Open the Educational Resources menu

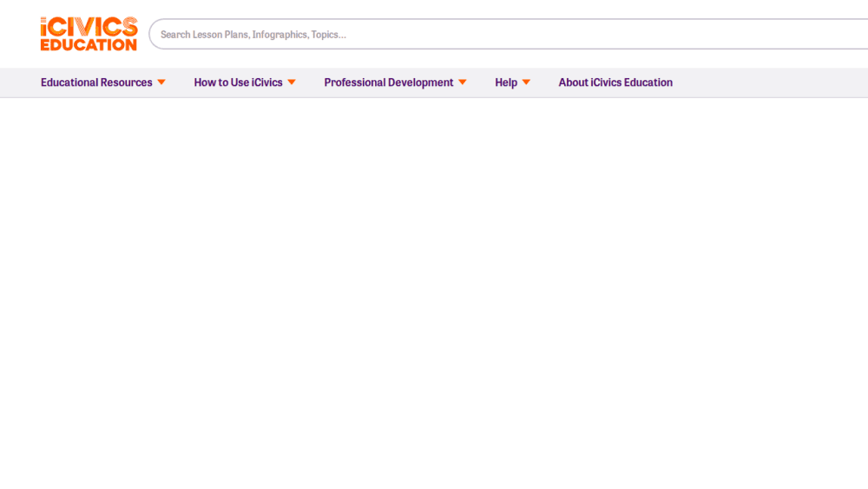click(x=96, y=83)
